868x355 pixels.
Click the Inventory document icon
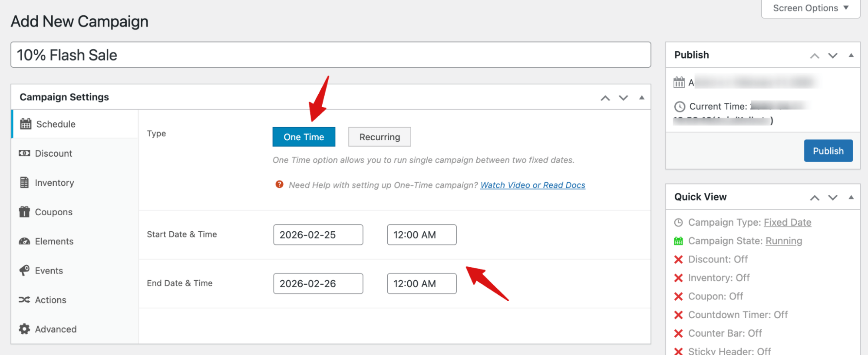24,182
